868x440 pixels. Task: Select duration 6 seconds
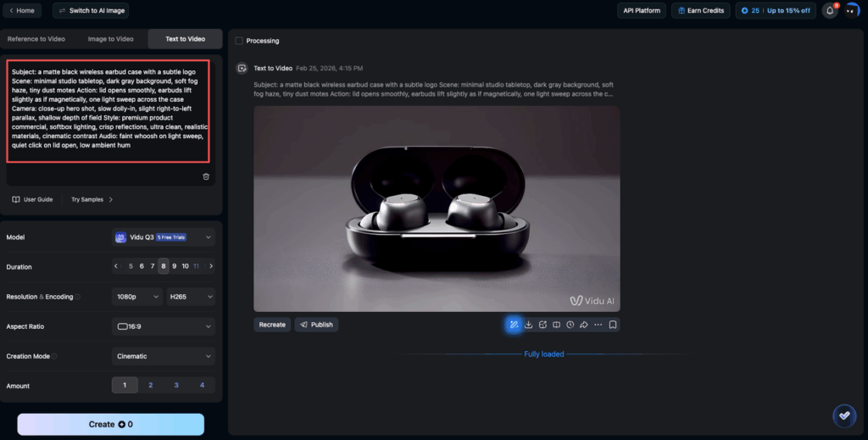(x=142, y=266)
